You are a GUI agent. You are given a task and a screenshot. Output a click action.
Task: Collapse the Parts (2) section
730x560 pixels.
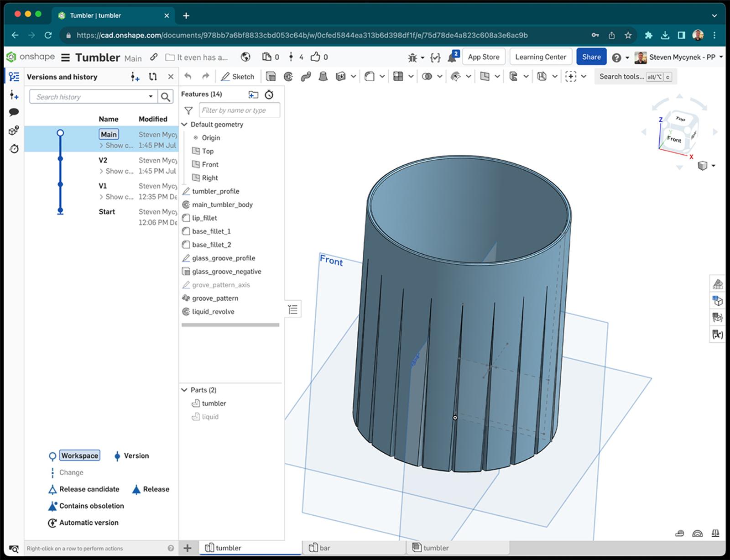pos(184,390)
